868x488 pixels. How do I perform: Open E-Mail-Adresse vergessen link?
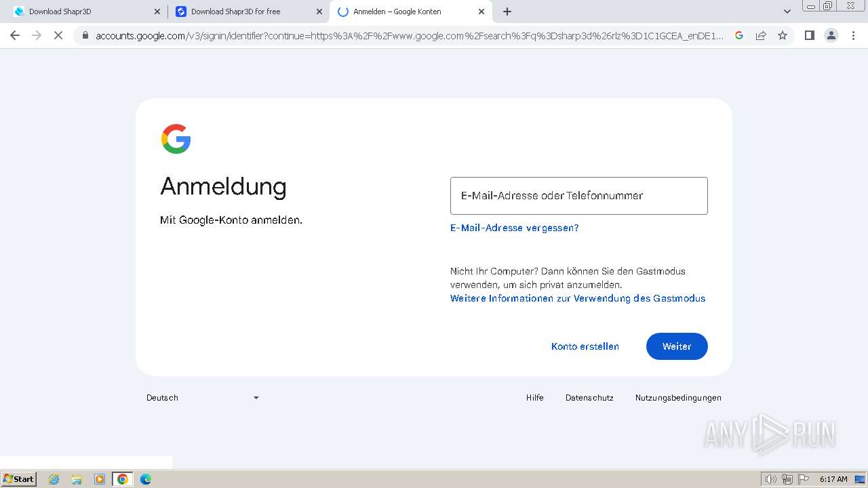[515, 228]
